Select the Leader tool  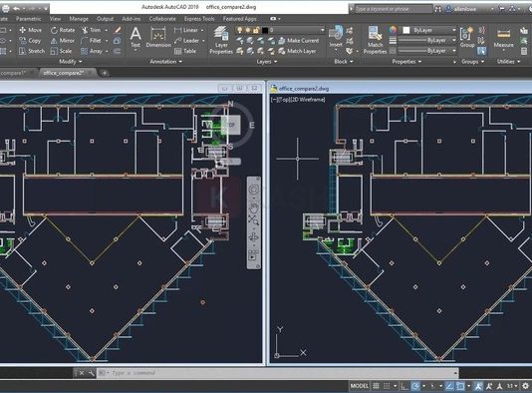[x=186, y=41]
